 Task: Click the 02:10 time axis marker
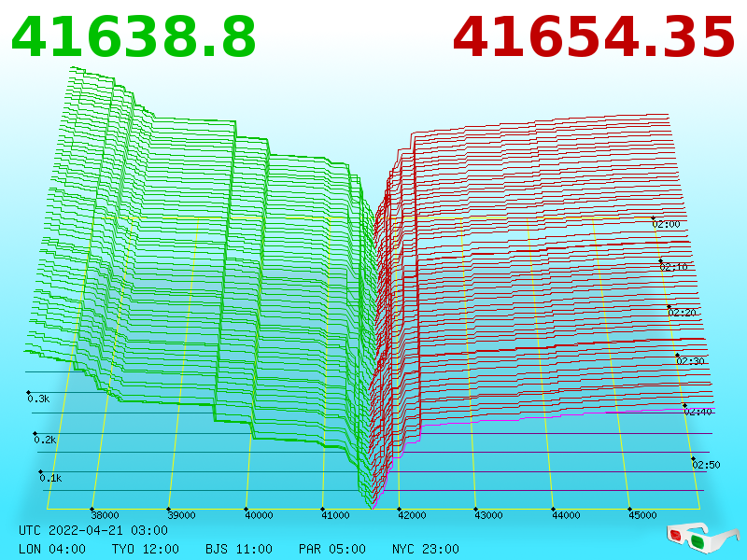tap(673, 267)
